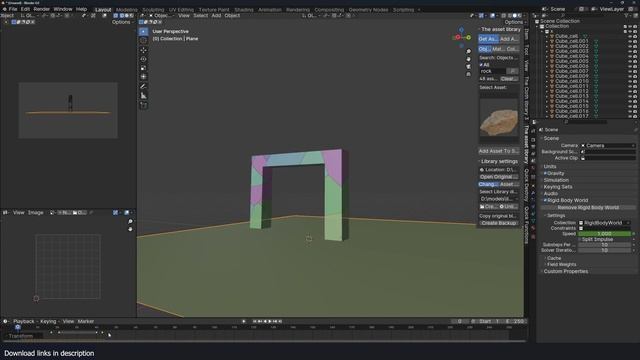
Task: Select the Cursor tool in viewport toolbar
Action: [143, 40]
